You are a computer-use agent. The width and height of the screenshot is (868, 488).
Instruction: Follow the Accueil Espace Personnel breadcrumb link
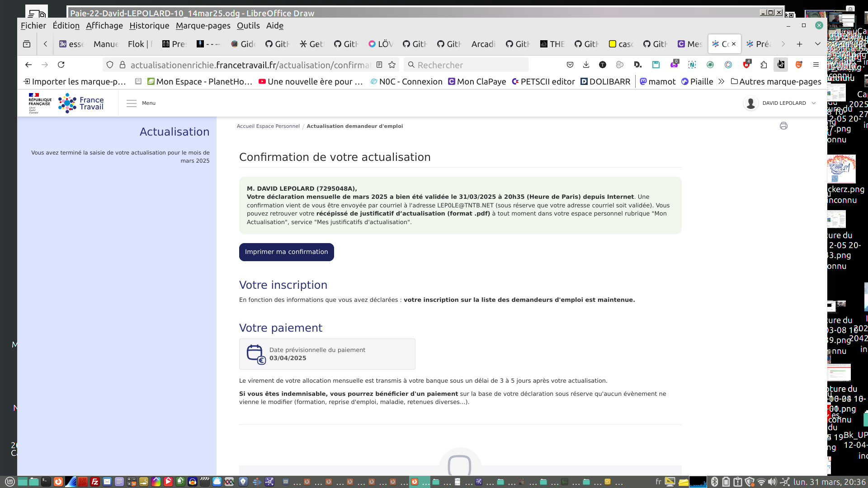[x=268, y=126]
